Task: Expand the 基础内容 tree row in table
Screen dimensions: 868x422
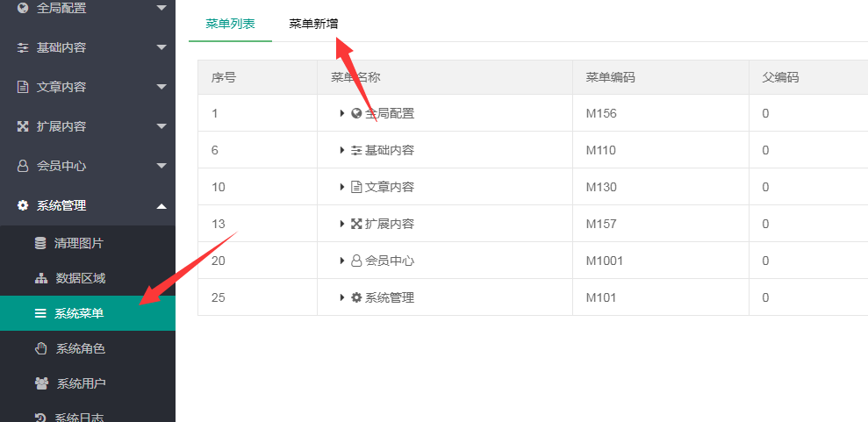Action: click(x=342, y=150)
